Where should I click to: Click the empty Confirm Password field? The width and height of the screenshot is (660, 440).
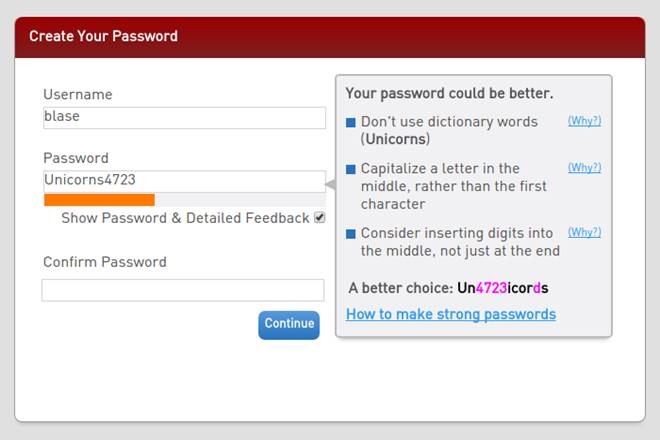pyautogui.click(x=183, y=290)
